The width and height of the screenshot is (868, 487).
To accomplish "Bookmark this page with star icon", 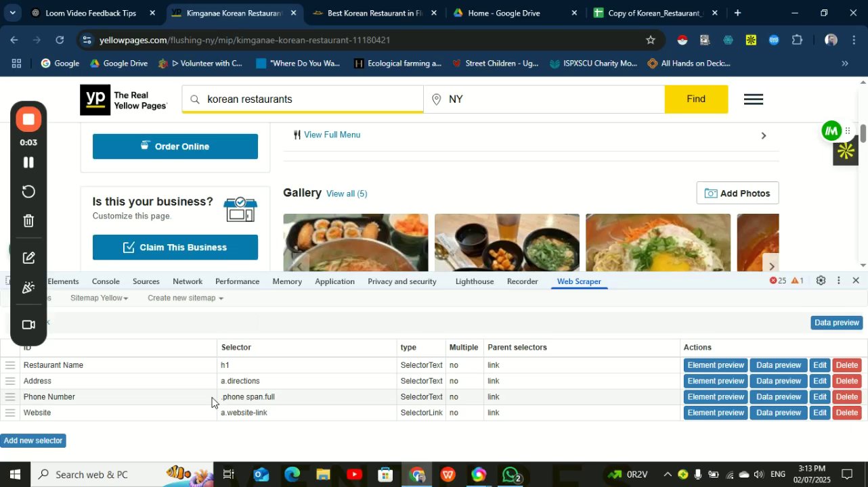I will click(651, 40).
